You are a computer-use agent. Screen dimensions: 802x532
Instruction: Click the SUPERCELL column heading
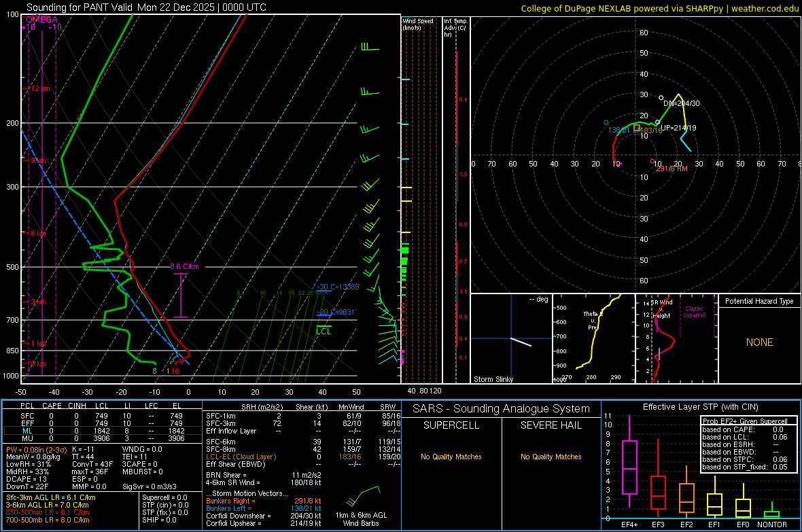click(451, 425)
